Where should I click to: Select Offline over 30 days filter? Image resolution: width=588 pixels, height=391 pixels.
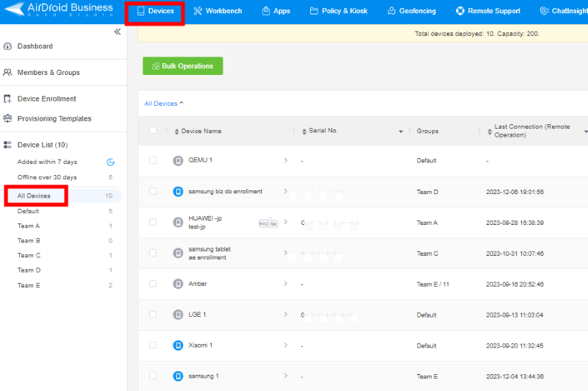pos(47,177)
